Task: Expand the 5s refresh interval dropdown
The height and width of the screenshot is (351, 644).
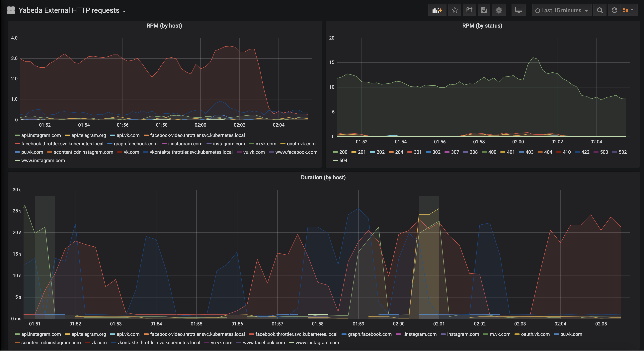Action: 628,10
